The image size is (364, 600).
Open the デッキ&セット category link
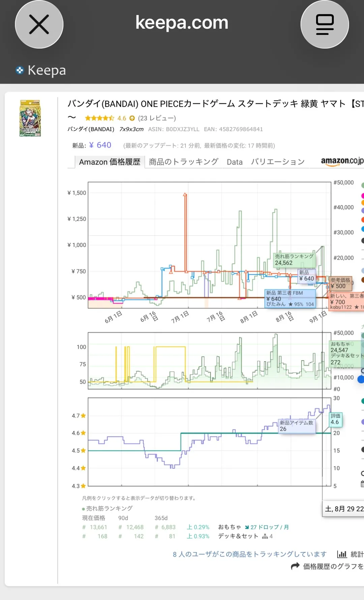(x=238, y=536)
